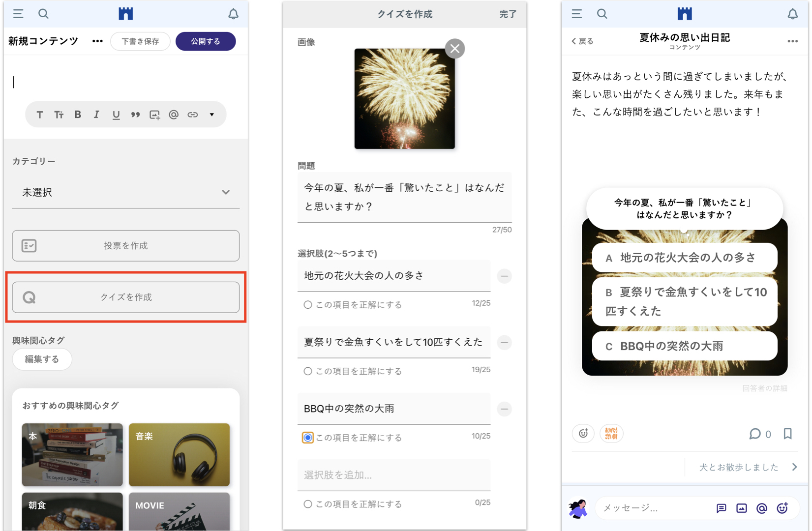The image size is (812, 531).
Task: Toggle BBQ中の突然の大雨 correct answer radio
Action: point(308,438)
